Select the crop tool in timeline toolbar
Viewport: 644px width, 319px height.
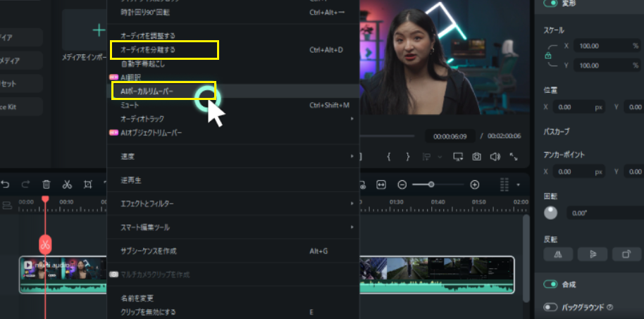(x=88, y=184)
